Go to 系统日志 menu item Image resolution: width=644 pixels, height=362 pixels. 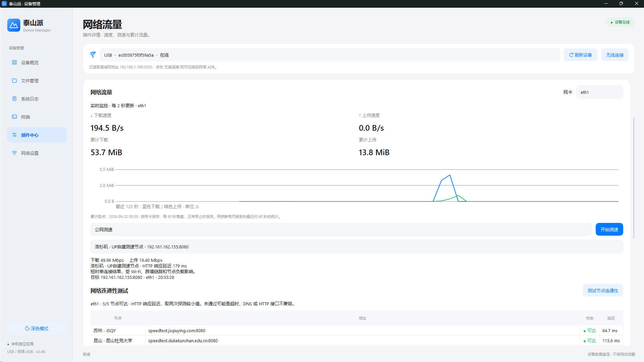pos(37,99)
